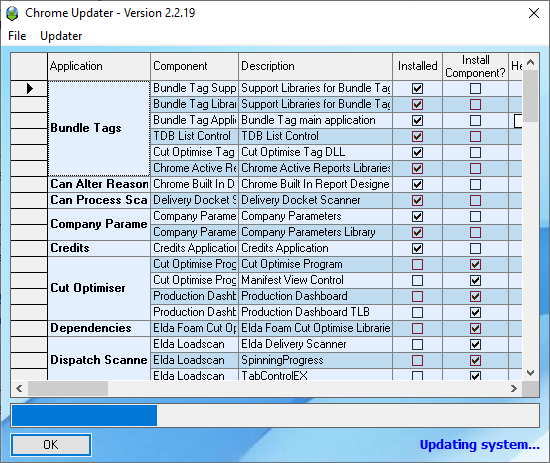Click the Chrome Updater title bar icon
This screenshot has width=550, height=463.
click(12, 13)
